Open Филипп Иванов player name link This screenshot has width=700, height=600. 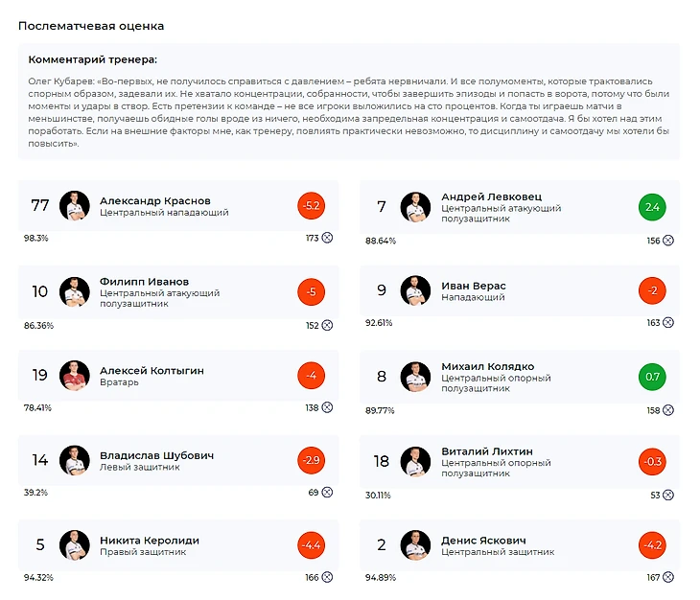coord(144,282)
